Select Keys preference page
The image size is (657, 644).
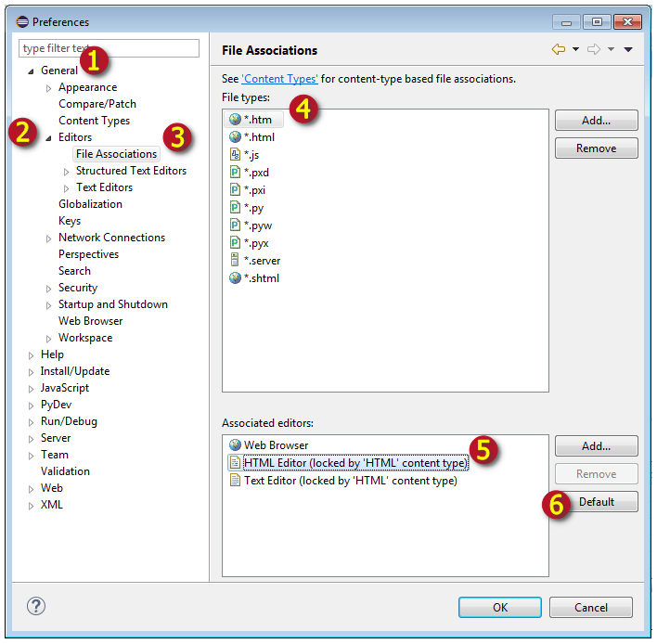click(x=70, y=221)
